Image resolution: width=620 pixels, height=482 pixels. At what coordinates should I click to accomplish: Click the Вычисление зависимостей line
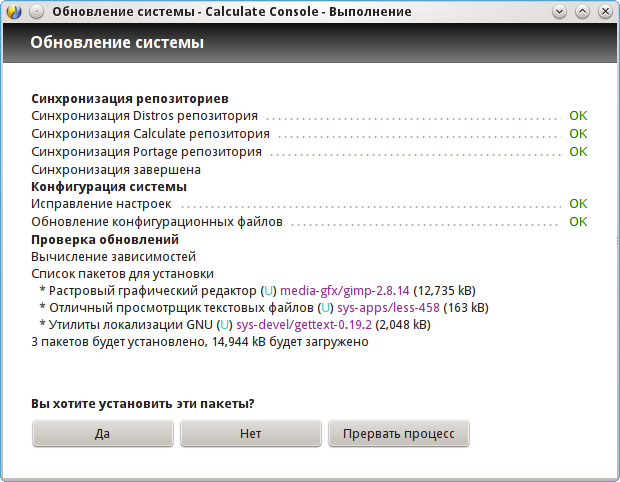click(113, 257)
